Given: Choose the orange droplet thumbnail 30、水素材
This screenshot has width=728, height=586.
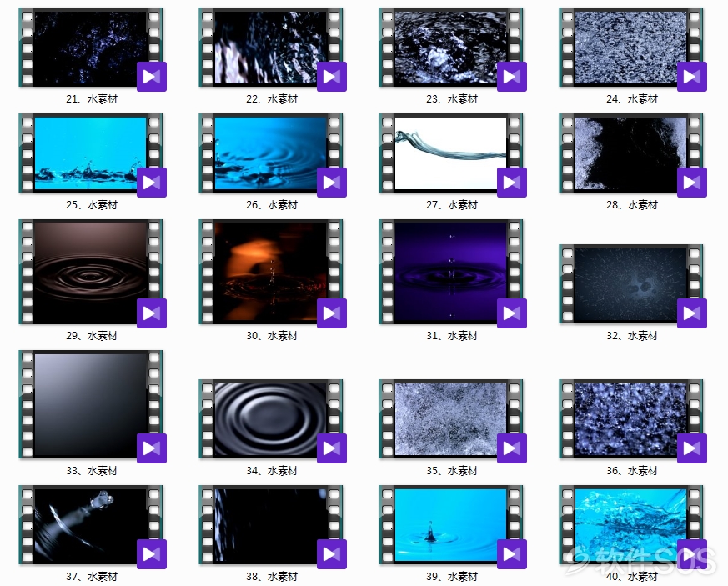Looking at the screenshot, I should 271,272.
